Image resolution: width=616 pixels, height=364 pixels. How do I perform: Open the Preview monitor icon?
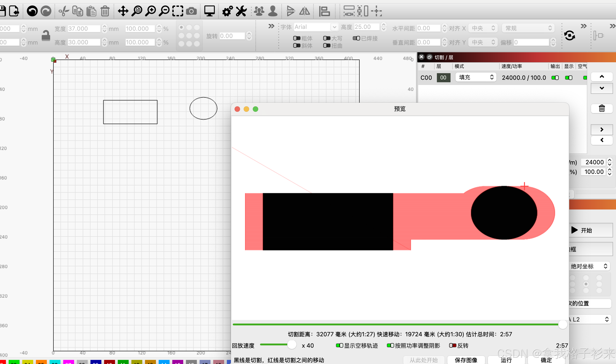[x=209, y=11]
